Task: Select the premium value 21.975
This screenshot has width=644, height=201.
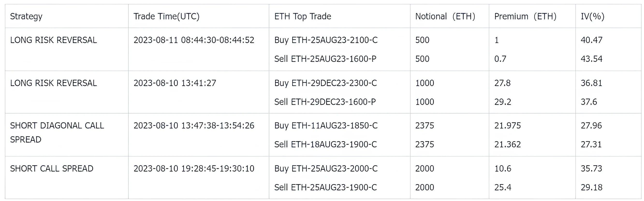Action: click(507, 125)
